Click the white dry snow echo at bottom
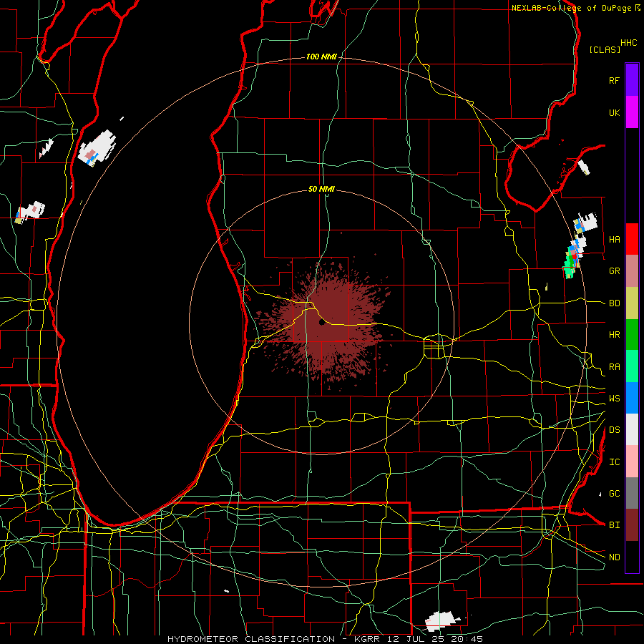Viewport: 644px width, 644px height. click(x=441, y=620)
